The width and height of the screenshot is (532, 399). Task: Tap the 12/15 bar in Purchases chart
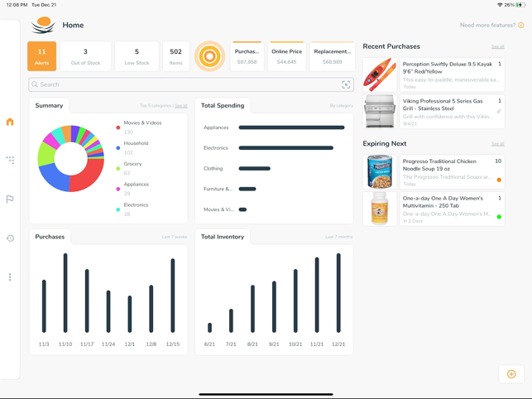click(x=173, y=296)
